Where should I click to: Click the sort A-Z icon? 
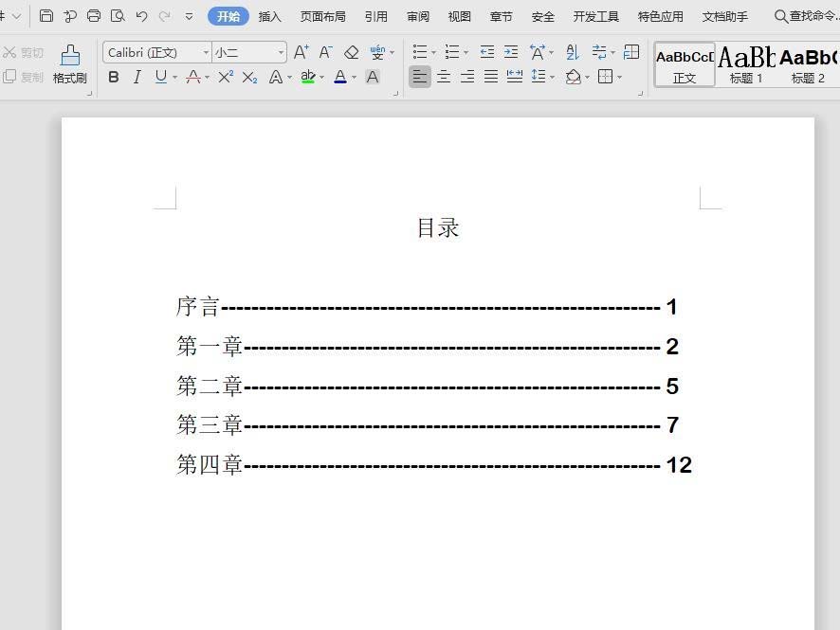point(572,52)
